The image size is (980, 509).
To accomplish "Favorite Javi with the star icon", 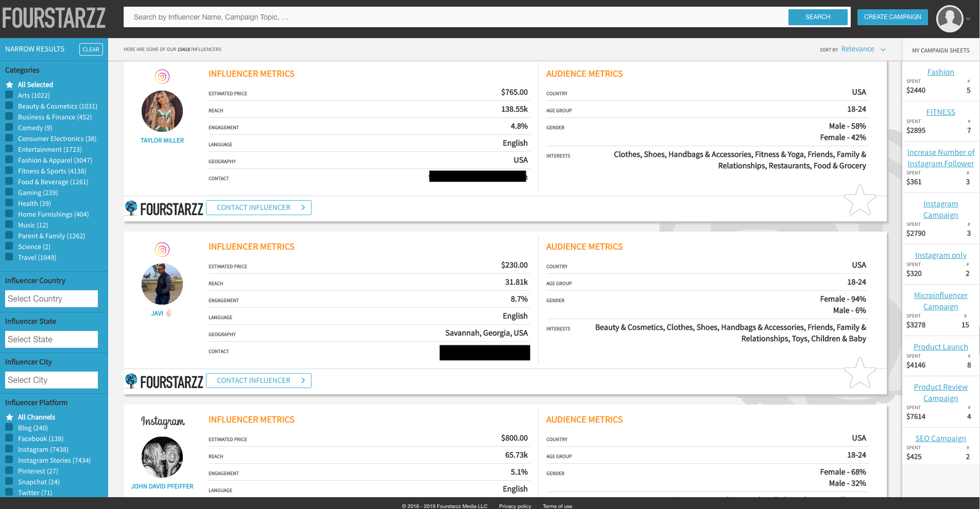I will (x=860, y=373).
